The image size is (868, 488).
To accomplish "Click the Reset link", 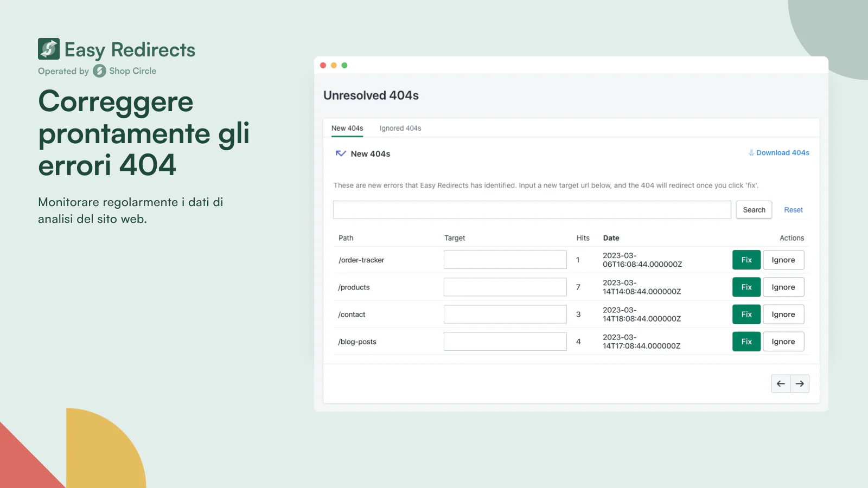I will [793, 210].
